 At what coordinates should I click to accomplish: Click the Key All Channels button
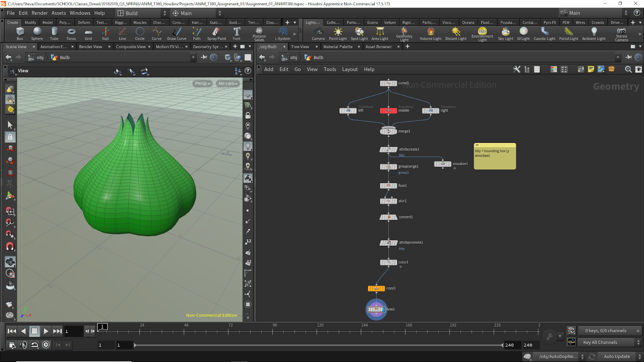(x=605, y=342)
